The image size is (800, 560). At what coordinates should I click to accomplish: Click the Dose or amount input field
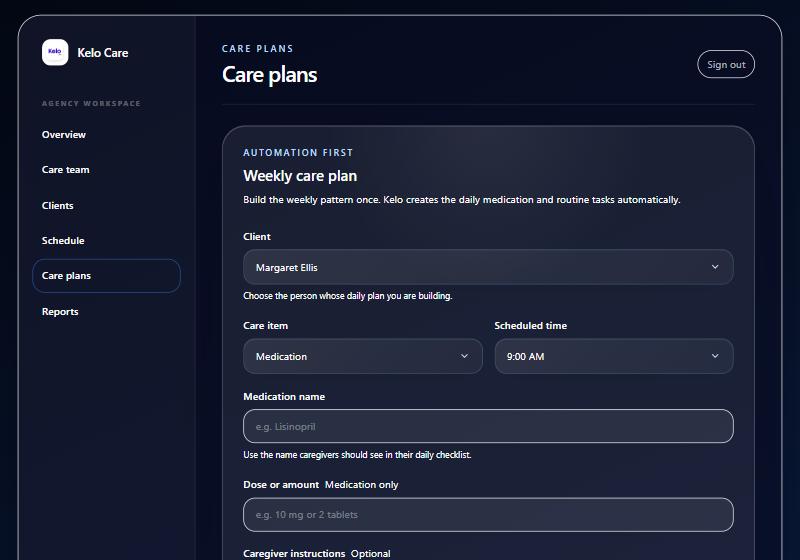tap(488, 515)
